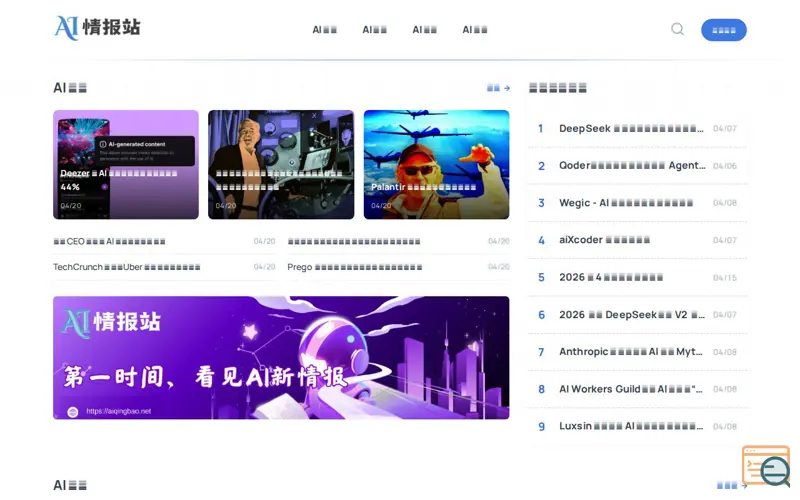This screenshot has width=800, height=500.
Task: Open the Wegic - AI ranking entry
Action: (638, 203)
